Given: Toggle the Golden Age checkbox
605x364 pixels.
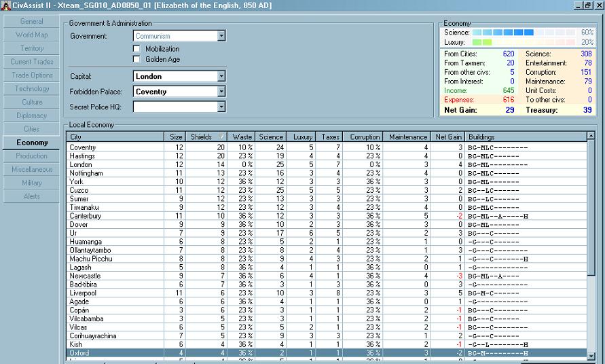Looking at the screenshot, I should 136,59.
